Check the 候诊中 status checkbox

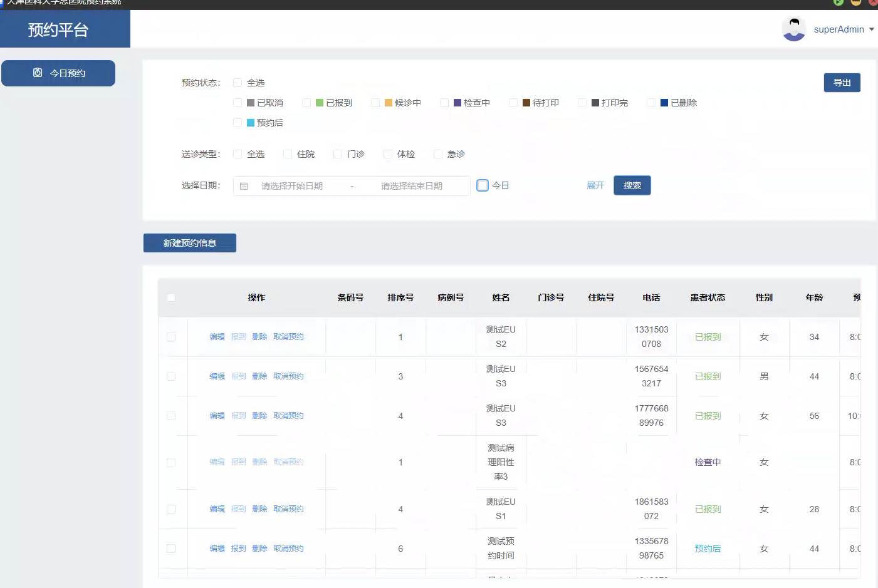[375, 103]
